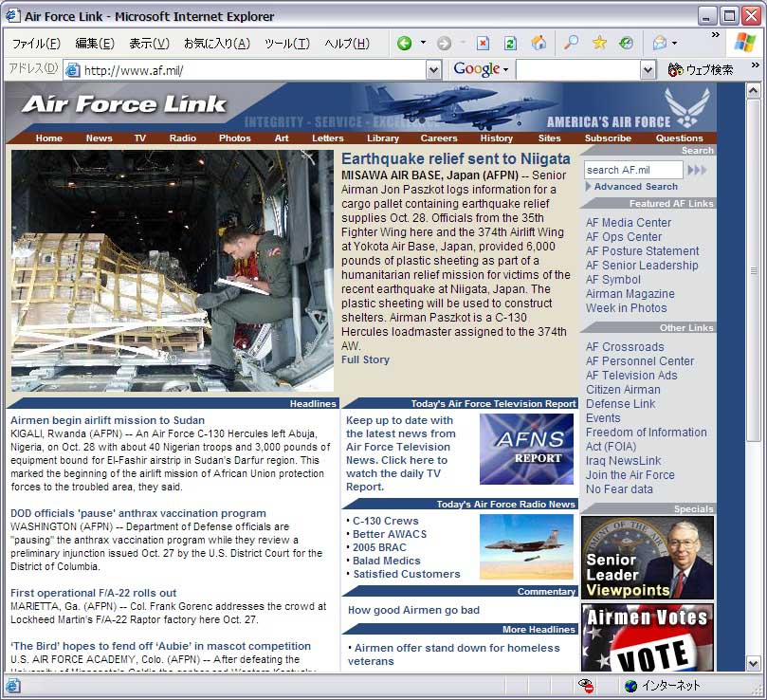Viewport: 767px width, 700px height.
Task: Click inside the search AF.mil field
Action: click(633, 170)
